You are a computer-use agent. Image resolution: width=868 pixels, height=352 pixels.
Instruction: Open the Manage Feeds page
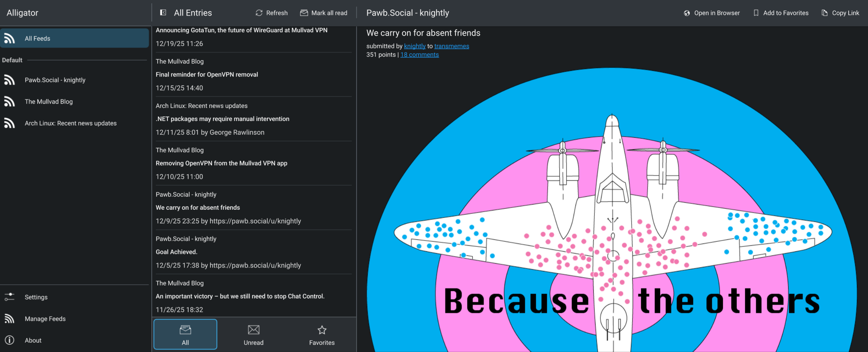45,319
